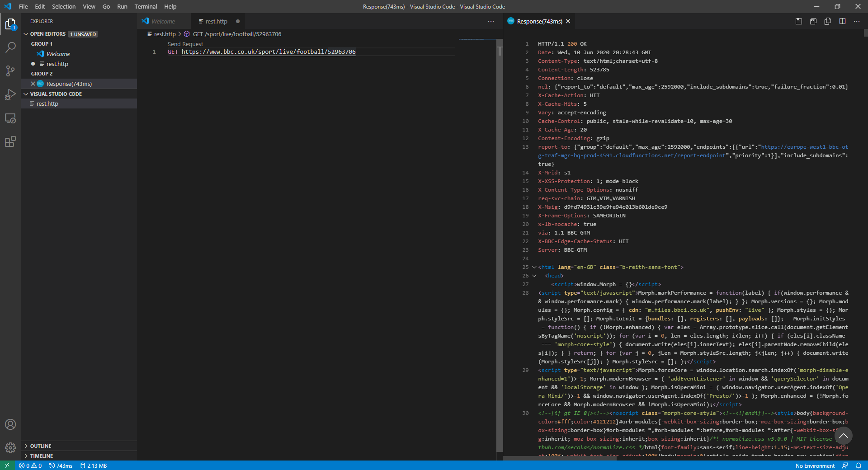Open the Explorer view in activity bar
The width and height of the screenshot is (868, 470).
(10, 24)
